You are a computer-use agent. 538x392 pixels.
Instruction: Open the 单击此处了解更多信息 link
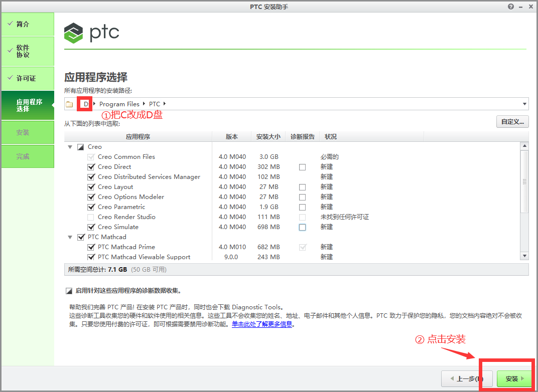(x=262, y=324)
